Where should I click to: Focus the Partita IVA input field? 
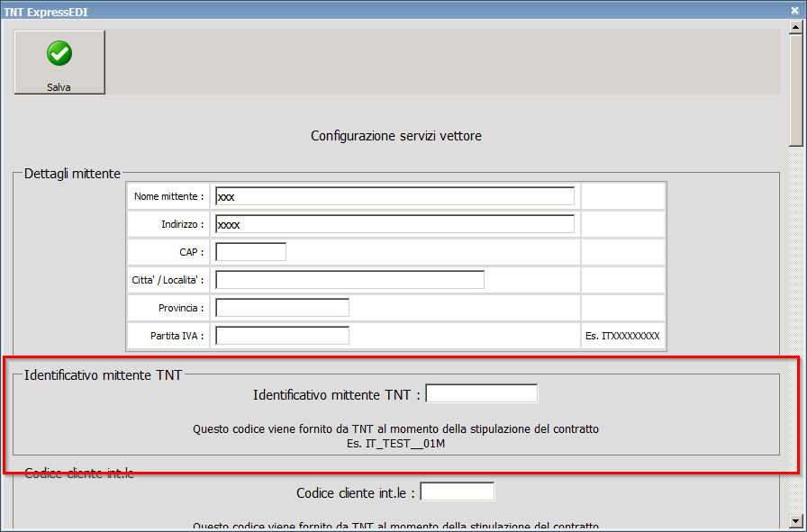[x=282, y=336]
